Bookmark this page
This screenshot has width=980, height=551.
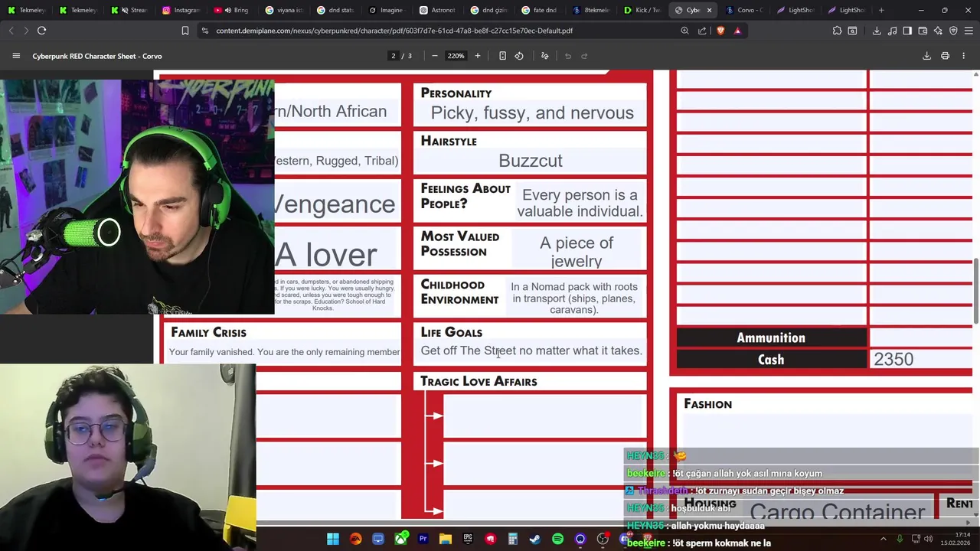click(x=185, y=31)
